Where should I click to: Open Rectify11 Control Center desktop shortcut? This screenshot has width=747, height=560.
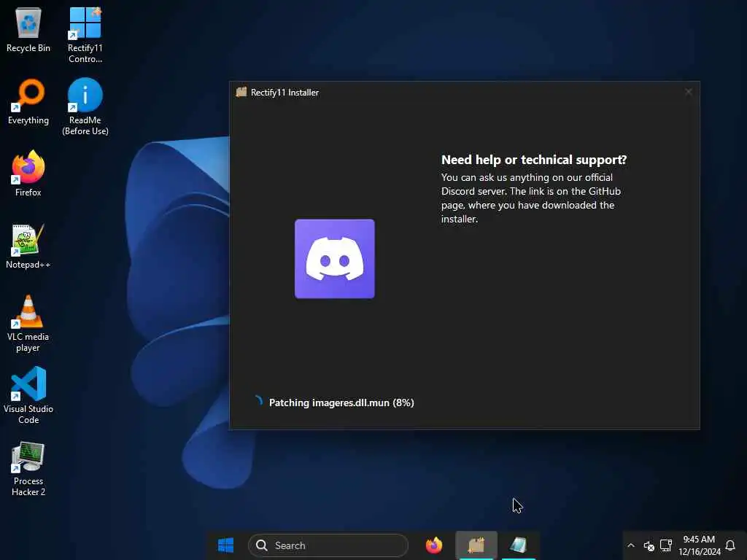click(85, 34)
